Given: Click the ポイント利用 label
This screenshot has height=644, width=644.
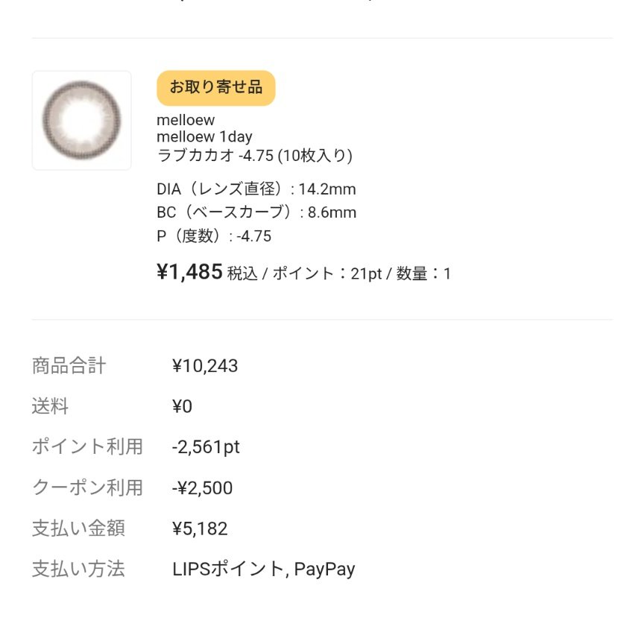Looking at the screenshot, I should coord(86,447).
